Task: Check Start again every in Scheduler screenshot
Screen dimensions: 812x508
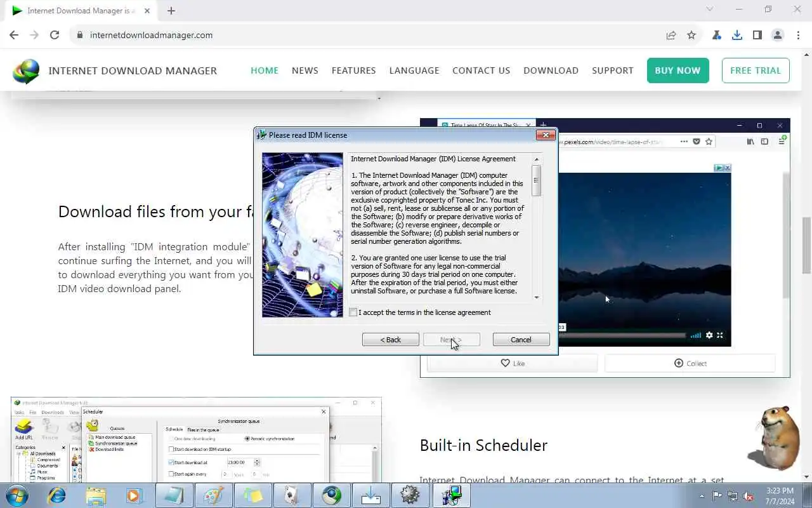Action: [171, 474]
